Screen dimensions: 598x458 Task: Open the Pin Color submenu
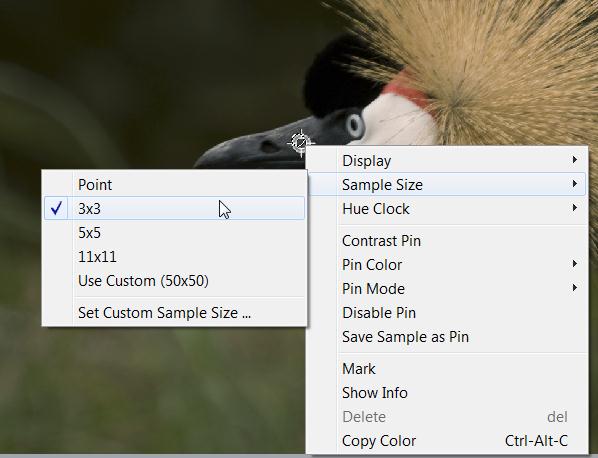[447, 265]
